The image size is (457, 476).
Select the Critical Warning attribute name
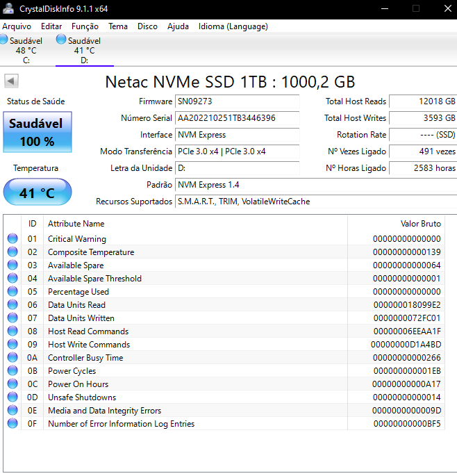pyautogui.click(x=77, y=239)
